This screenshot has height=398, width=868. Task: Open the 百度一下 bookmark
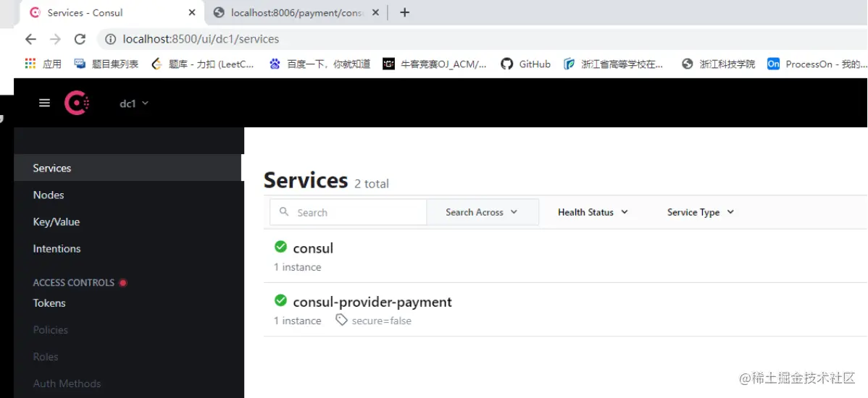point(320,64)
